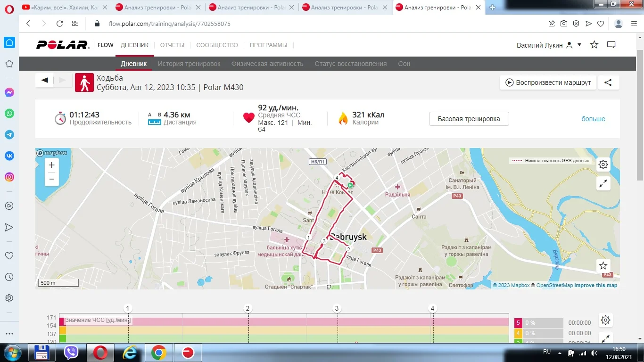Open Windows Start menu
644x362 pixels.
point(12,353)
